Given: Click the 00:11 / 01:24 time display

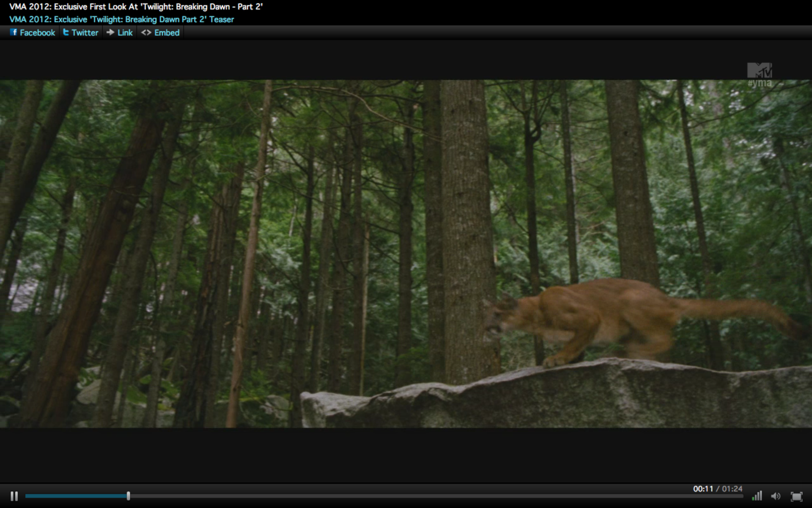Looking at the screenshot, I should click(x=717, y=489).
